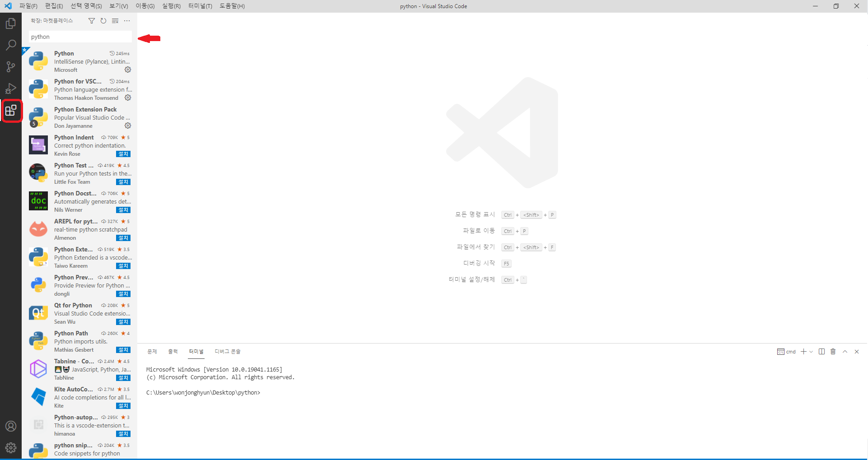
Task: Open the 실행(R) menu
Action: pos(171,6)
